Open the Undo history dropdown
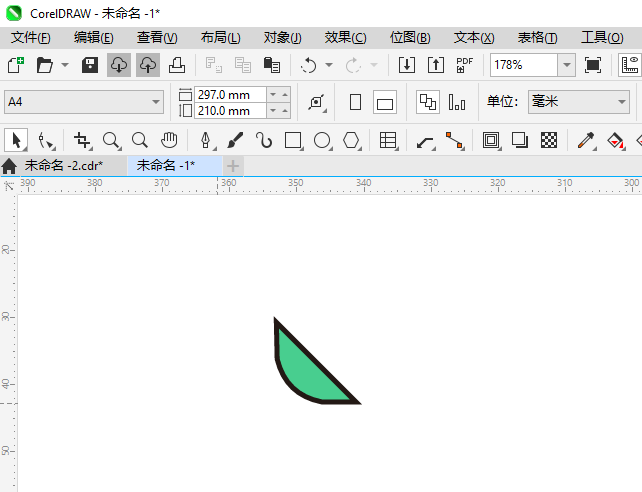 (329, 65)
